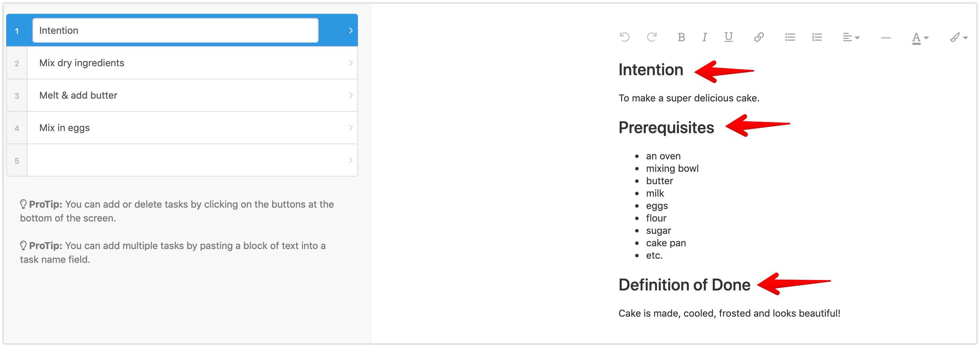This screenshot has width=980, height=347.
Task: Apply numbered list formatting
Action: 817,37
